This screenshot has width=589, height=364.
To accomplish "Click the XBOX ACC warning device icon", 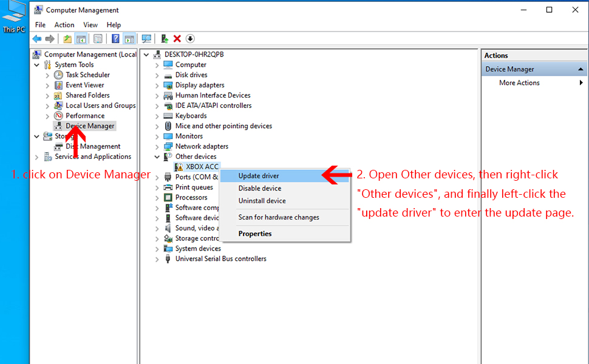I will click(179, 167).
